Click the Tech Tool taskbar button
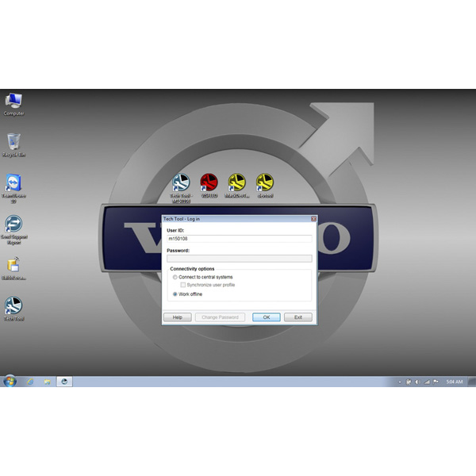The width and height of the screenshot is (476, 476). 65,382
